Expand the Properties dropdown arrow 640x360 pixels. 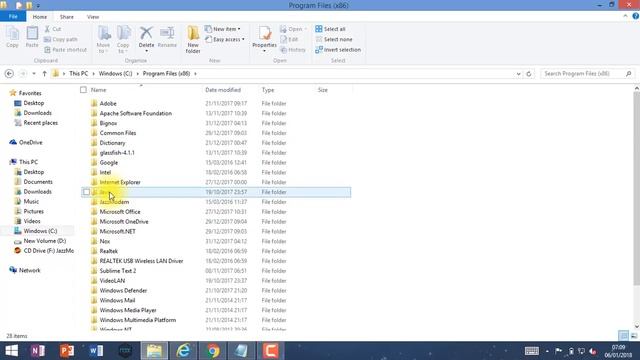[264, 51]
